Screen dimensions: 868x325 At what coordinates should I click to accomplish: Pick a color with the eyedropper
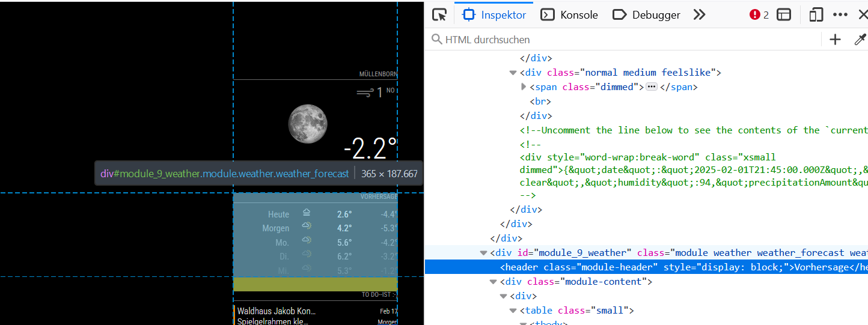(860, 40)
